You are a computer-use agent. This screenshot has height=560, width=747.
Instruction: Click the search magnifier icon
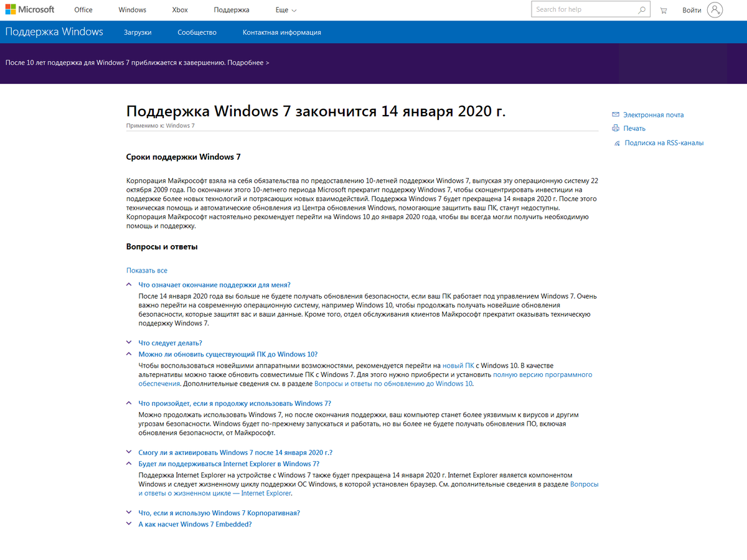[642, 9]
